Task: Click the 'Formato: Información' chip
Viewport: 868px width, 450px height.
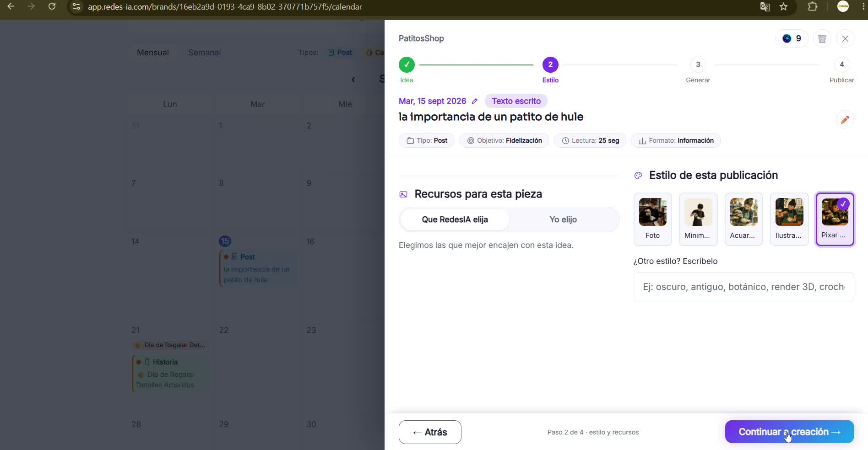Action: 676,140
